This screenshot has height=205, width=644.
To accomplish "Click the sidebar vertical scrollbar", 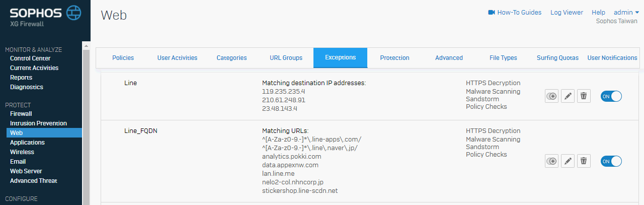I will (86, 126).
